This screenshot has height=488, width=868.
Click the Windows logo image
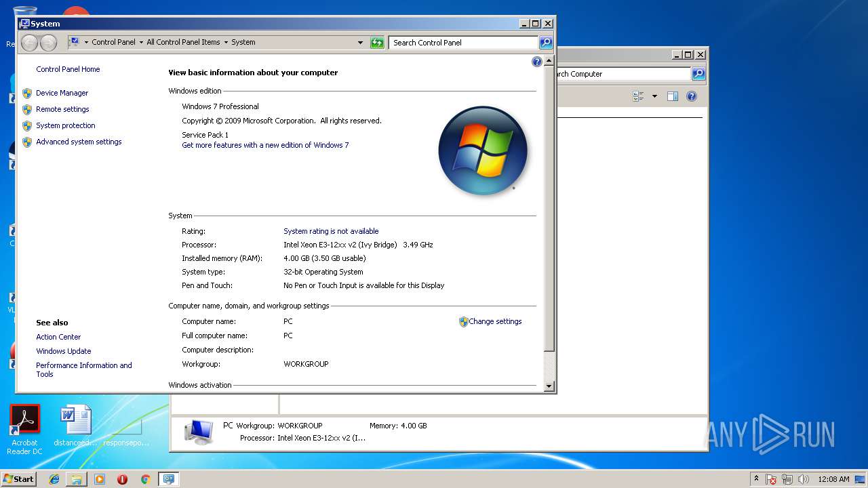[483, 150]
